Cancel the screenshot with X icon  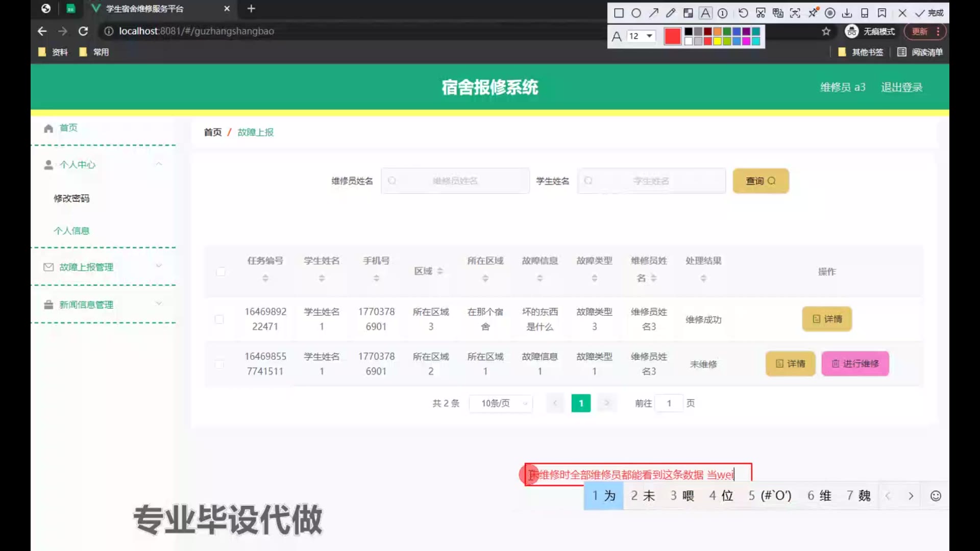[902, 13]
